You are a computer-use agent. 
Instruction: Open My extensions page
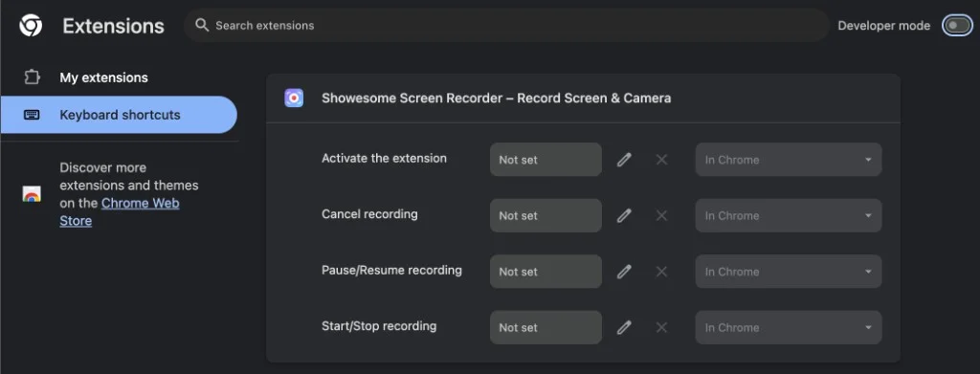pyautogui.click(x=103, y=77)
